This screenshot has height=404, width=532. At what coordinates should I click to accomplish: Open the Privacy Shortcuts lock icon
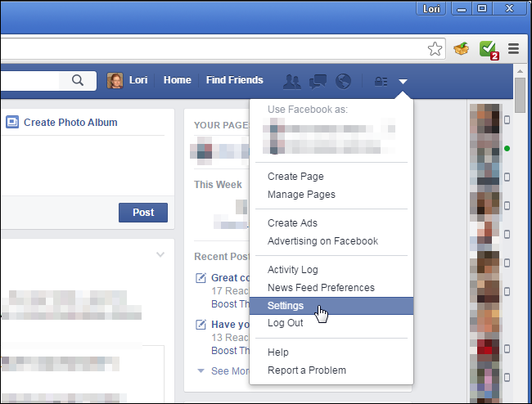(381, 81)
